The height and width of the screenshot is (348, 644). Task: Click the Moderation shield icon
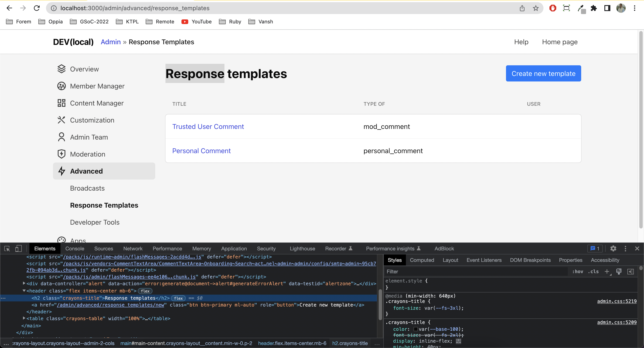62,154
